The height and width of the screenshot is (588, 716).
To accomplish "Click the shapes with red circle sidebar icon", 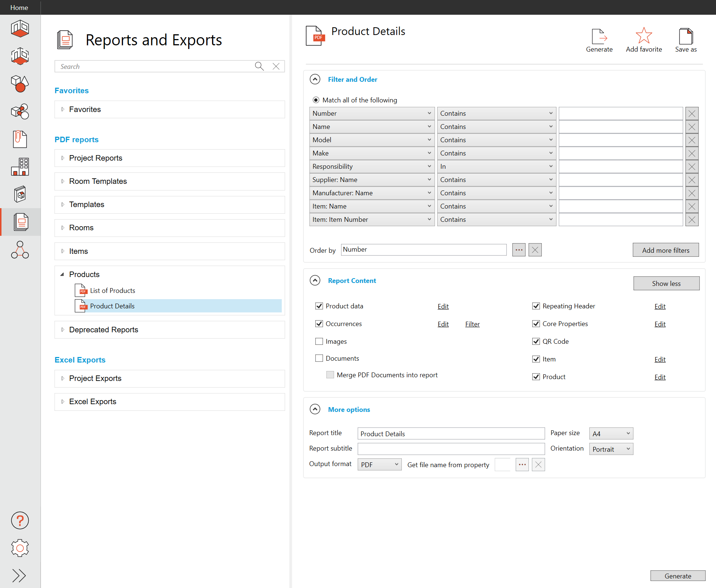I will point(20,84).
